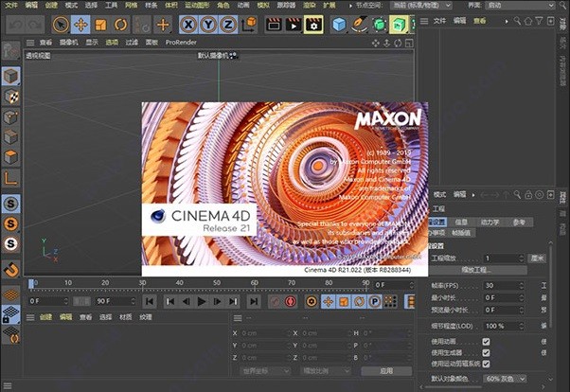
Task: Click Go to Start playback button
Action: pyautogui.click(x=150, y=301)
